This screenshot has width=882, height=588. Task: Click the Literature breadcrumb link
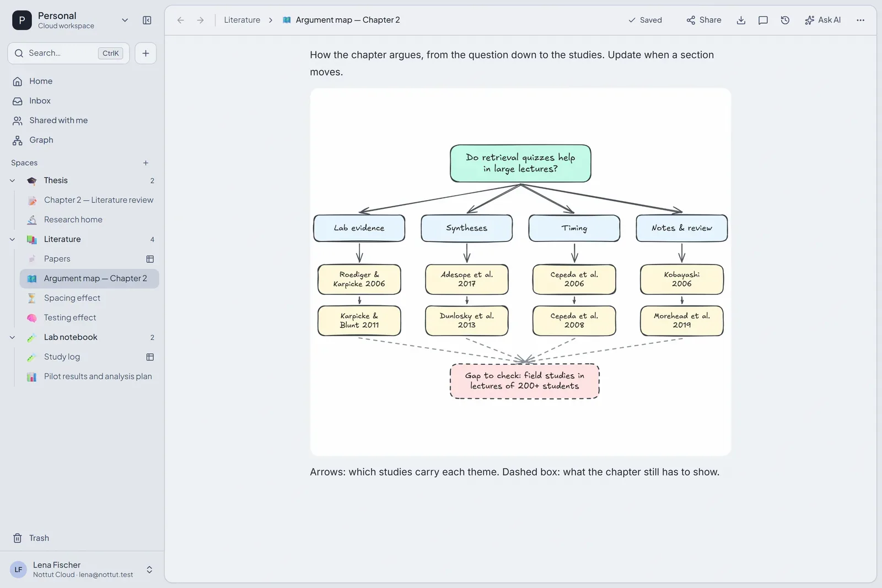pyautogui.click(x=242, y=20)
